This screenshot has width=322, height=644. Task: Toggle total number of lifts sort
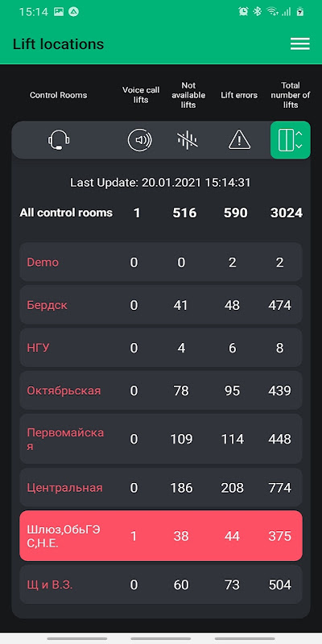(x=291, y=140)
